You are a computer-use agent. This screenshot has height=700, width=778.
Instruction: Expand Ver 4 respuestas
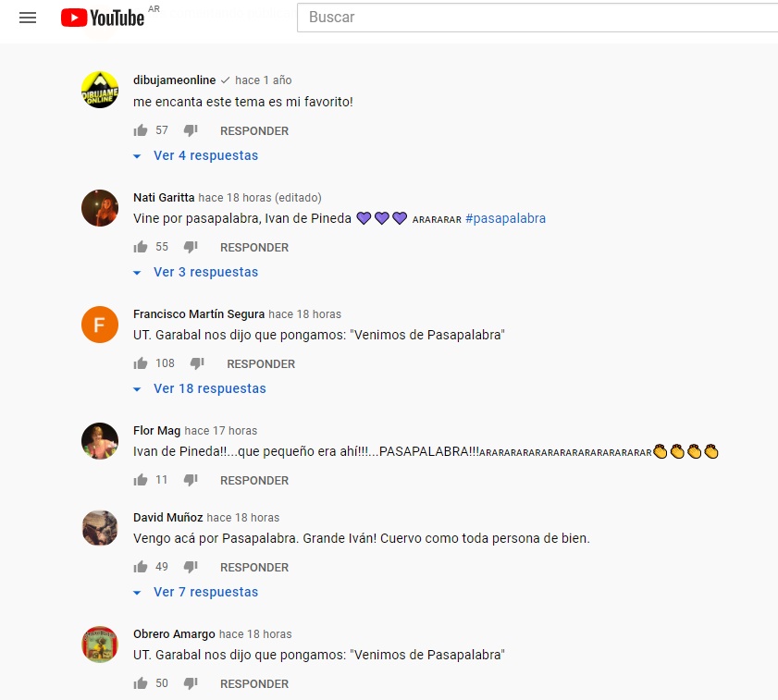196,155
